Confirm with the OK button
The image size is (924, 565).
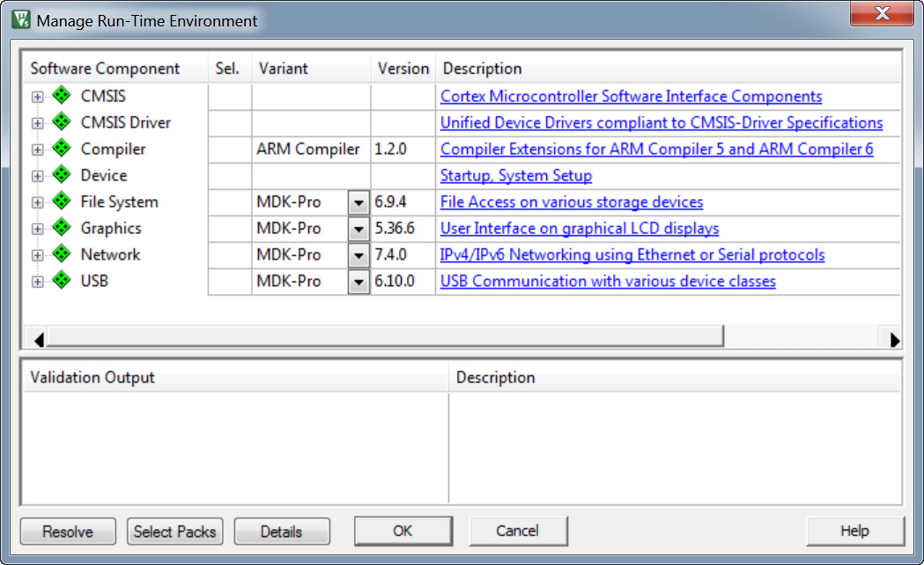point(403,532)
